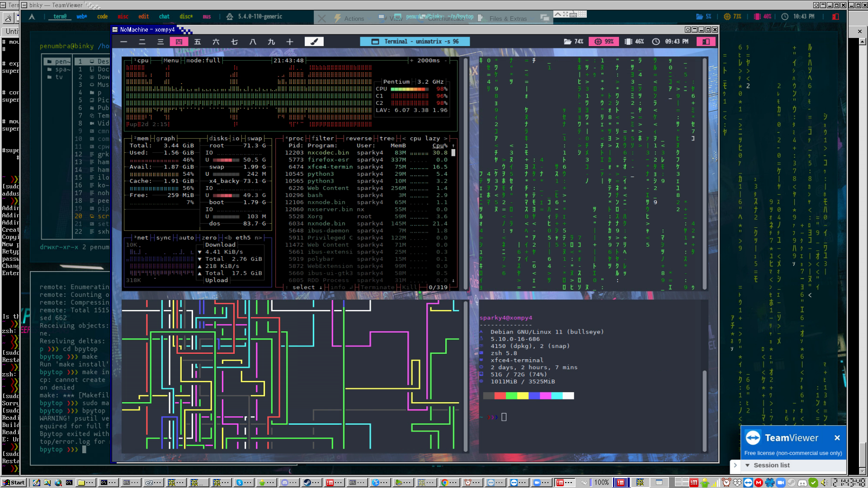Click the Chrome icon in taskbar
Image resolution: width=868 pixels, height=488 pixels.
(x=444, y=483)
